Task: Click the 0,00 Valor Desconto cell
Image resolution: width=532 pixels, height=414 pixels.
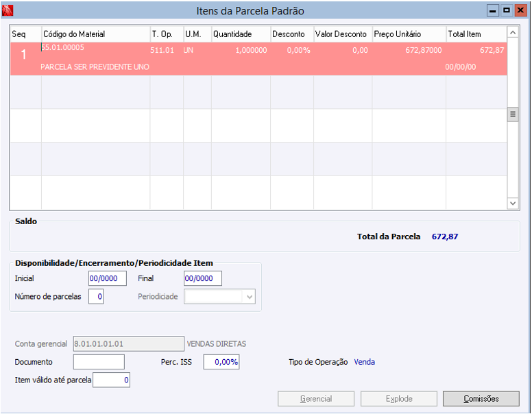Action: click(x=360, y=50)
